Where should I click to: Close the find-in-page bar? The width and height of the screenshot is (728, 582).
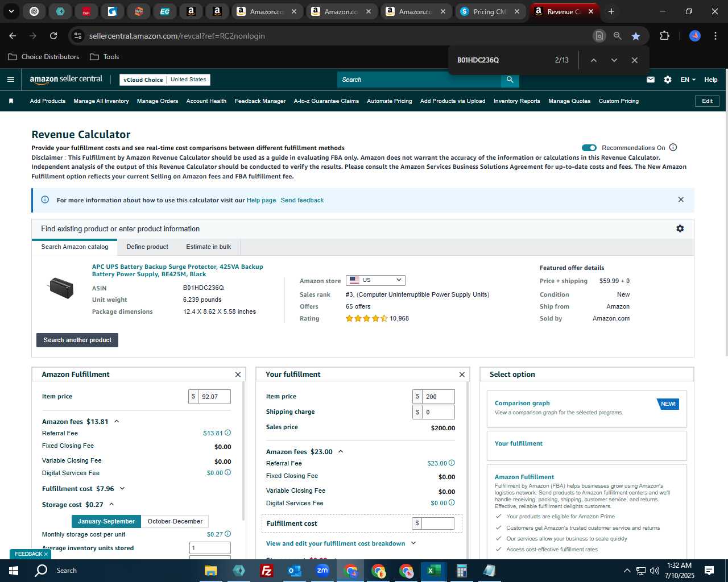[635, 60]
